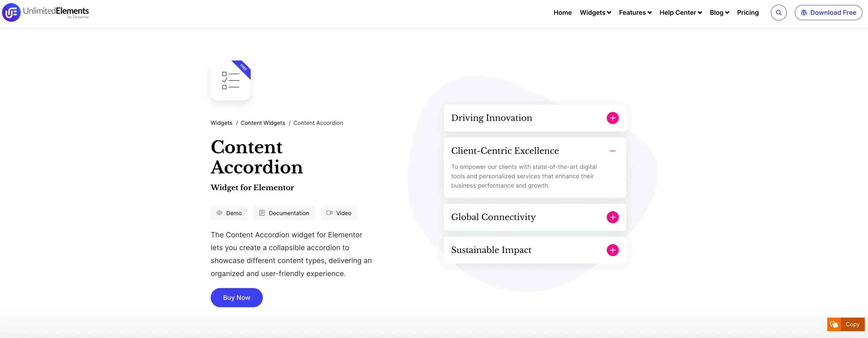The height and width of the screenshot is (338, 868).
Task: Collapse Client-Centric Excellence with minus icon
Action: [x=612, y=151]
